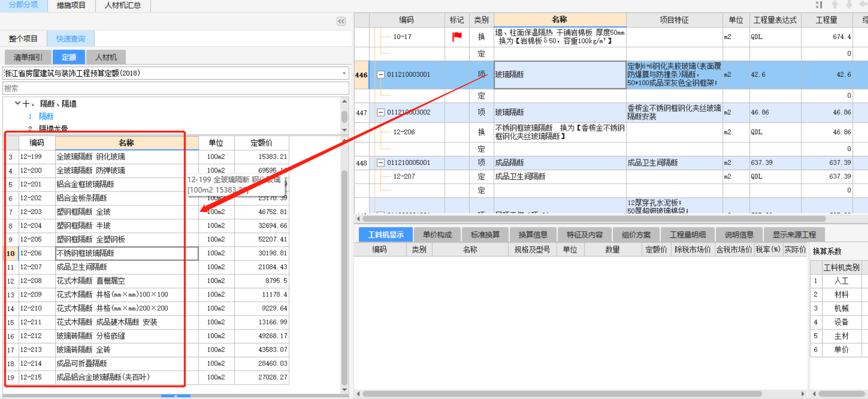Screen dimensions: 868x399
Task: Open the 工程量明细 tab
Action: (688, 235)
